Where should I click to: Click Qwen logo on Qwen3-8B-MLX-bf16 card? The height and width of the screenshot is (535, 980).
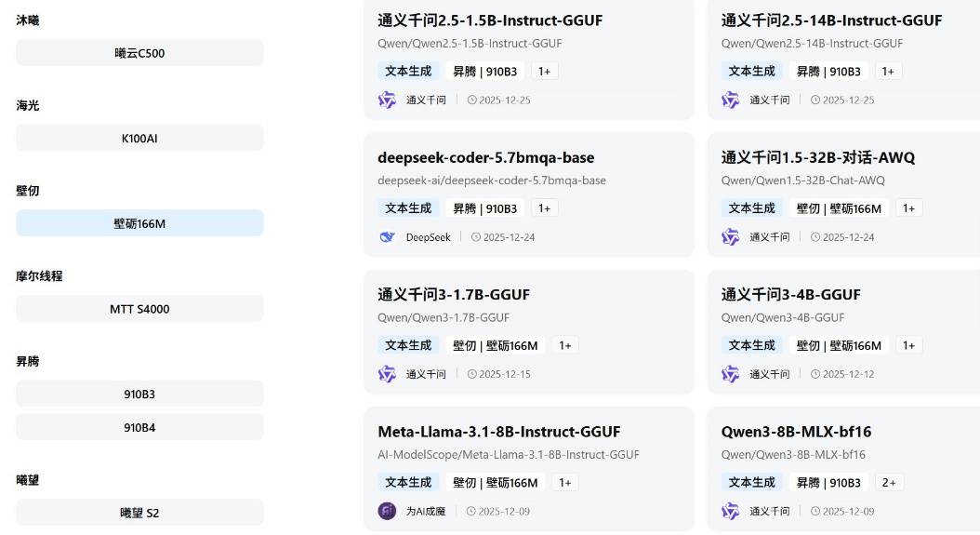click(731, 511)
